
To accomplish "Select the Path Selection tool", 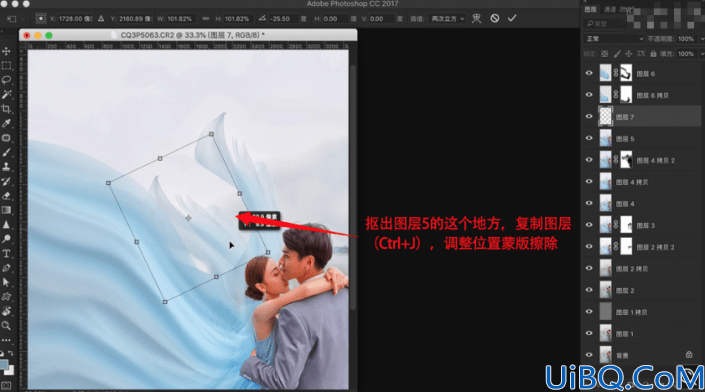I will tap(6, 282).
